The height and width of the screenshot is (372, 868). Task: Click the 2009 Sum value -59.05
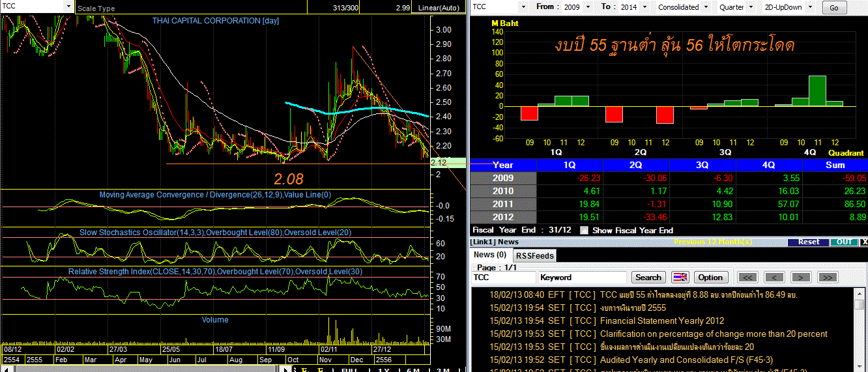(x=852, y=178)
